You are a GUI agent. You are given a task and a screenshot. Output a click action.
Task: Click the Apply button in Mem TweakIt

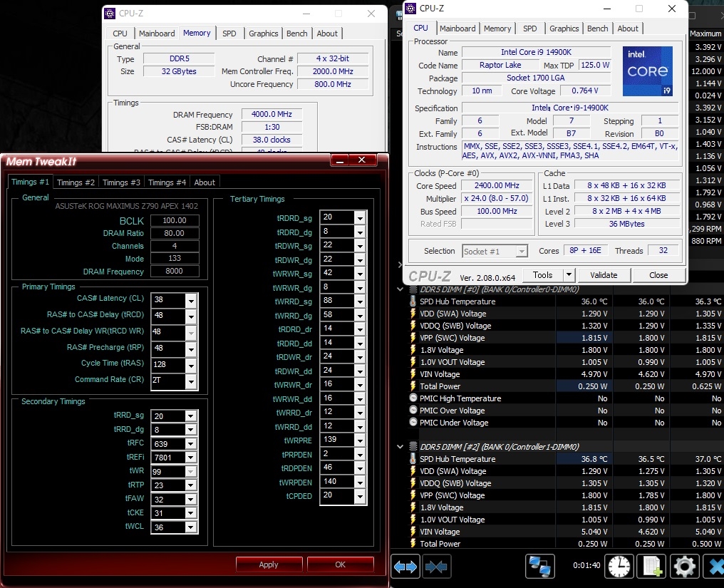pos(269,564)
